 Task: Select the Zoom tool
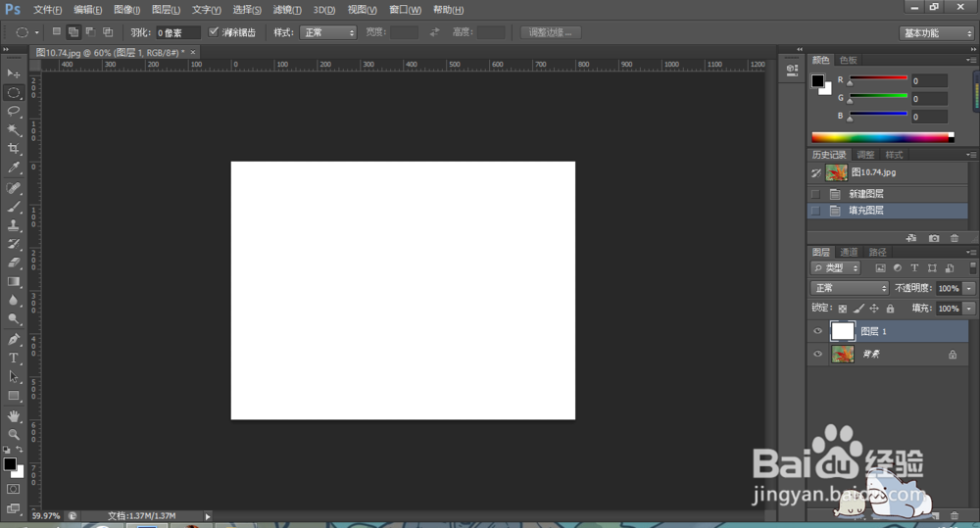[13, 435]
